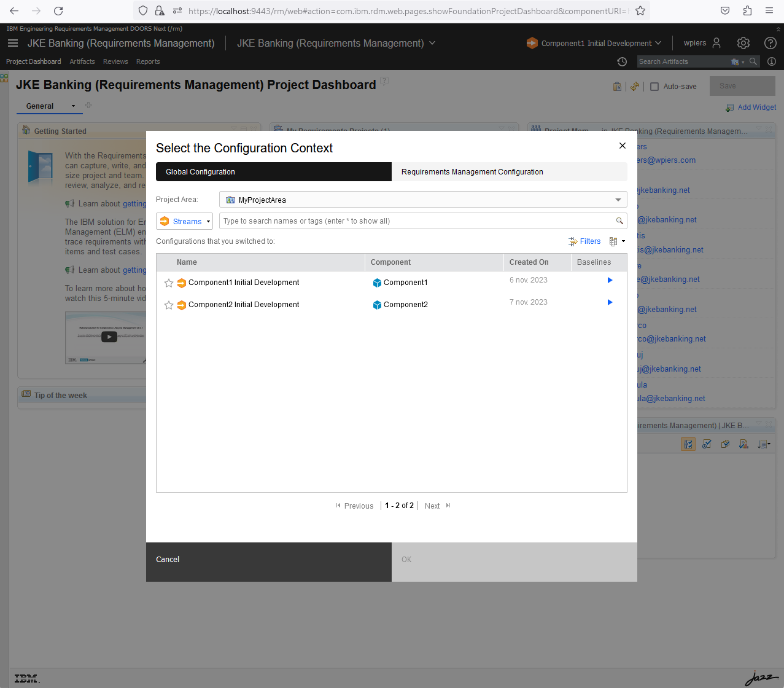Screen dimensions: 784x688
Task: Open the administration gear menu
Action: (743, 43)
